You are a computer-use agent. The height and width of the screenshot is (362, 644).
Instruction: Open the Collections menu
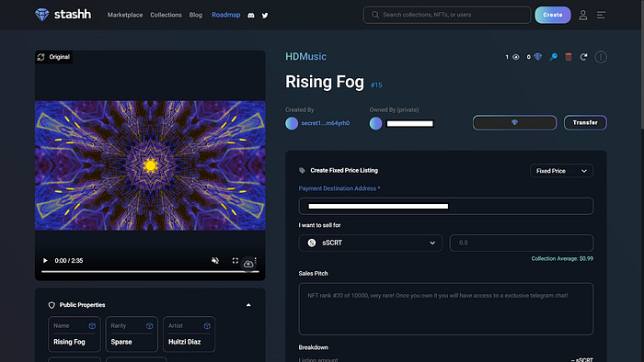tap(166, 15)
